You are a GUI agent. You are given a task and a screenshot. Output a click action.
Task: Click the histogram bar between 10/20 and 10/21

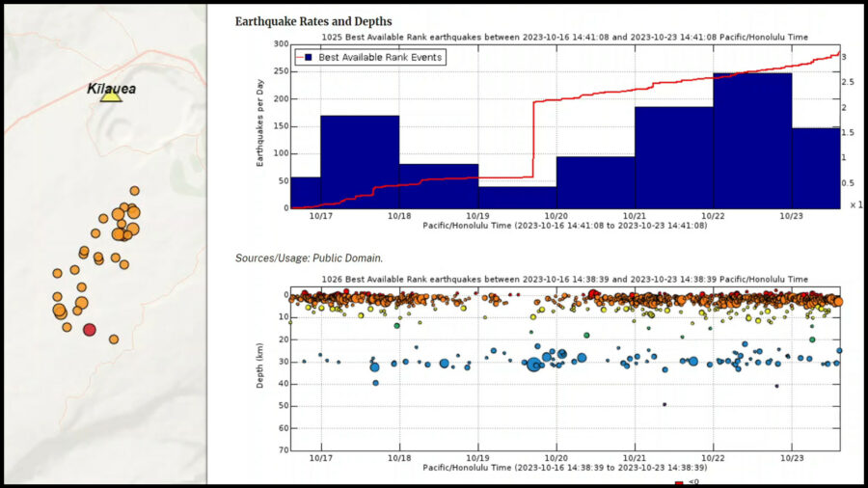(595, 181)
